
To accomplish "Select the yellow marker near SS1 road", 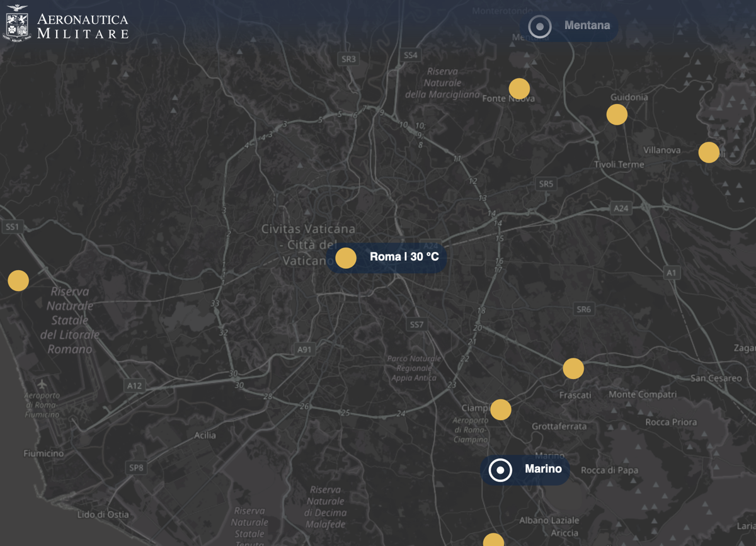I will 18,280.
